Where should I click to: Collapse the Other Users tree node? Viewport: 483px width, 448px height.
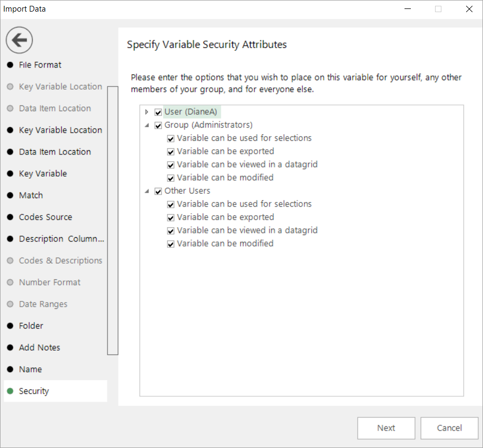(x=147, y=191)
